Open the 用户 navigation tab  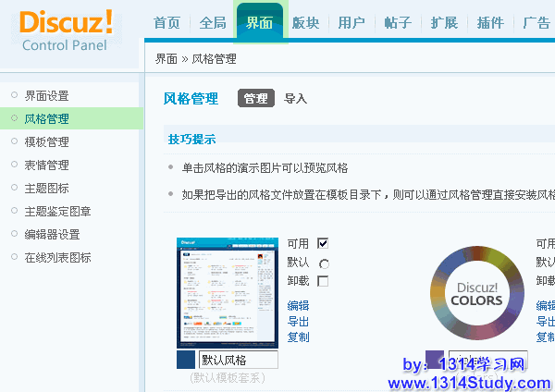point(351,23)
